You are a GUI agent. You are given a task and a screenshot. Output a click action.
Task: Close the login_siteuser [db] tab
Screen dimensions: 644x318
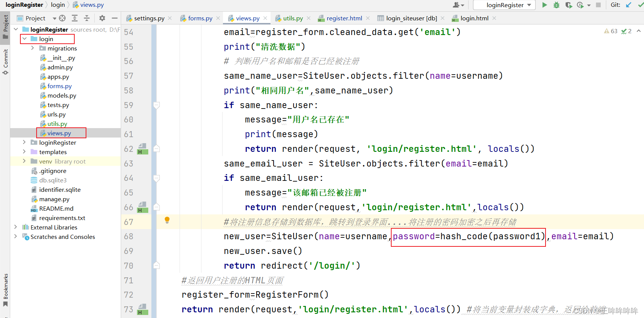[443, 18]
